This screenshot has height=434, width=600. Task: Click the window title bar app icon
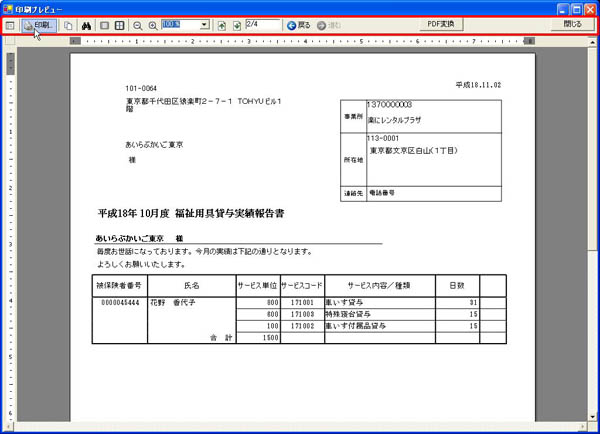coord(8,9)
